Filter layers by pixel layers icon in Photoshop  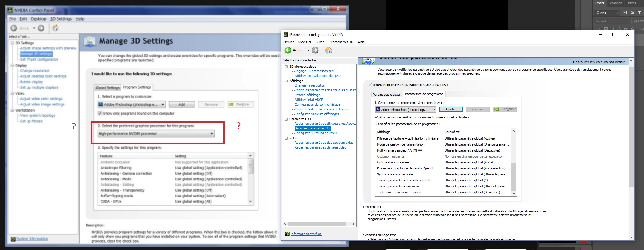point(625,13)
